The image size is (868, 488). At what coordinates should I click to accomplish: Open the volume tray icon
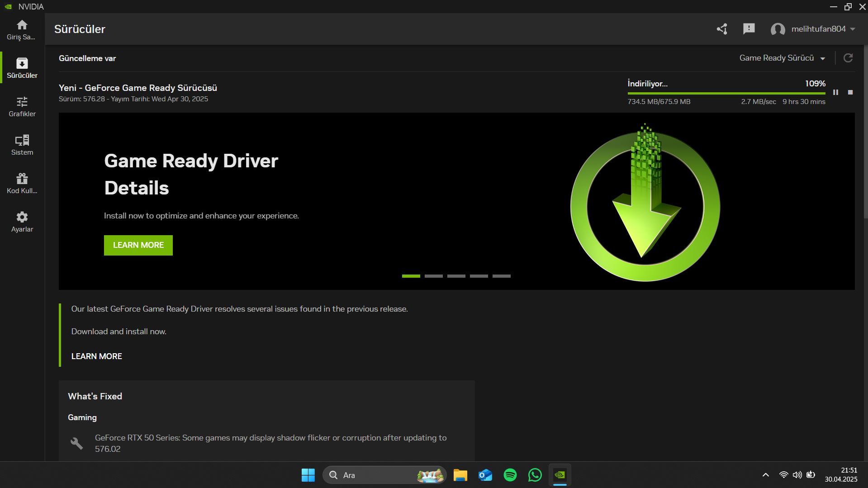(x=797, y=475)
